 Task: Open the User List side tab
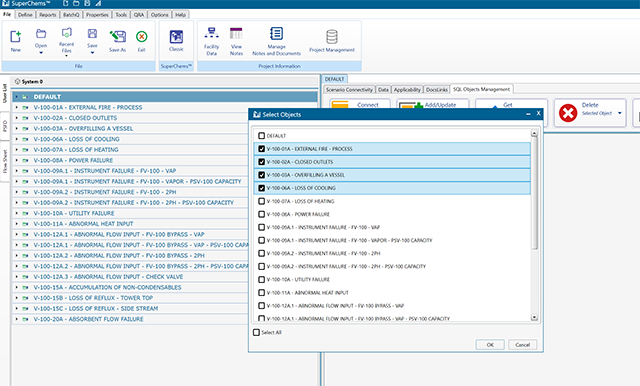(x=5, y=93)
